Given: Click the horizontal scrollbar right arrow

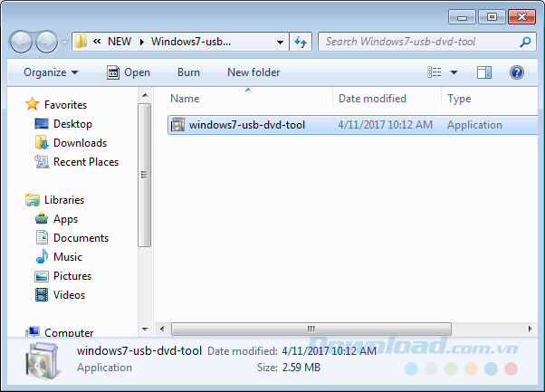Looking at the screenshot, I should [530, 329].
